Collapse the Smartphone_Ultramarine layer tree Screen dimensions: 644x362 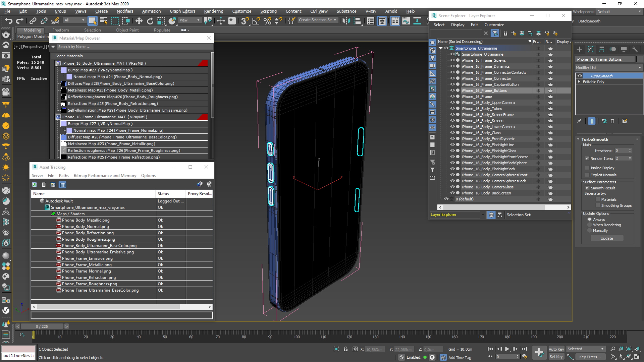tap(440, 48)
